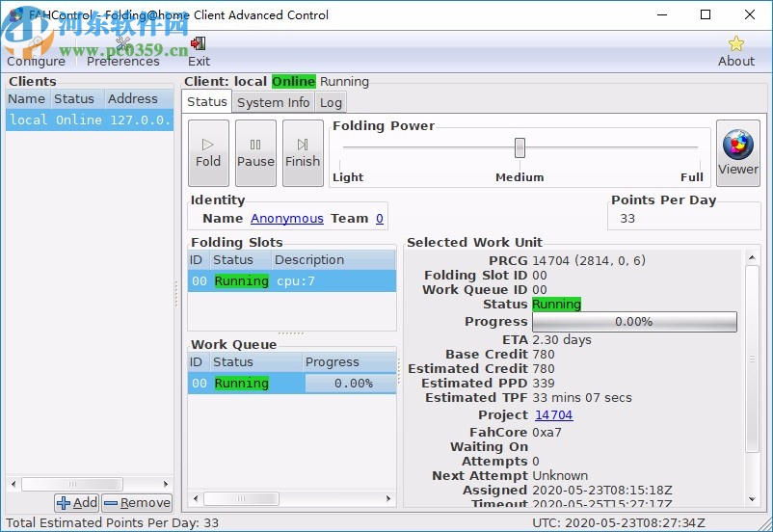773x532 pixels.
Task: Open the Log tab
Action: tap(331, 102)
